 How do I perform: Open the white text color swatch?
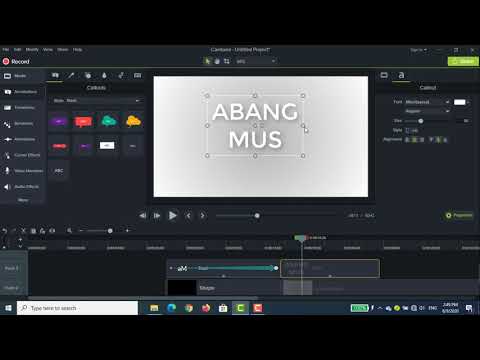460,102
